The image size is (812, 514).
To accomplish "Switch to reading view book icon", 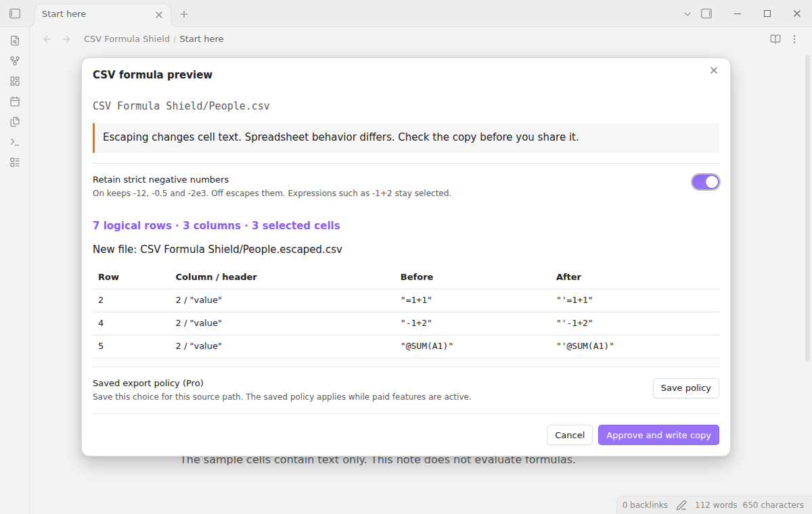I will point(775,39).
